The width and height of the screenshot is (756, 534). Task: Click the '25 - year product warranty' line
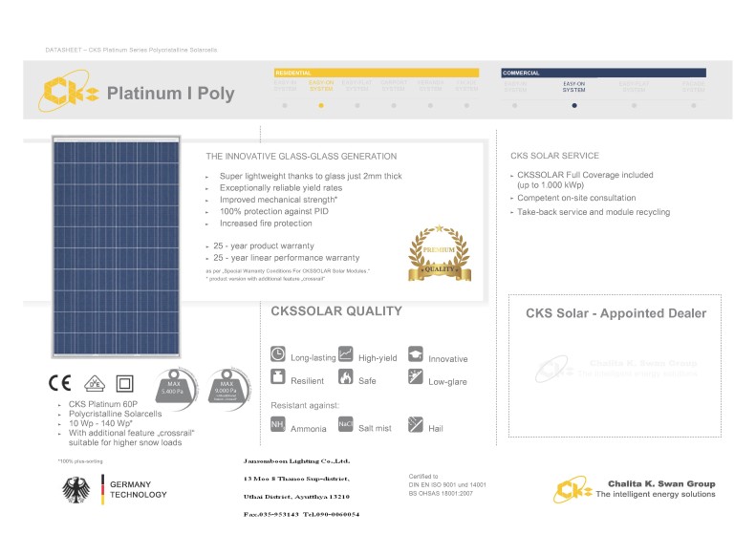pyautogui.click(x=264, y=246)
